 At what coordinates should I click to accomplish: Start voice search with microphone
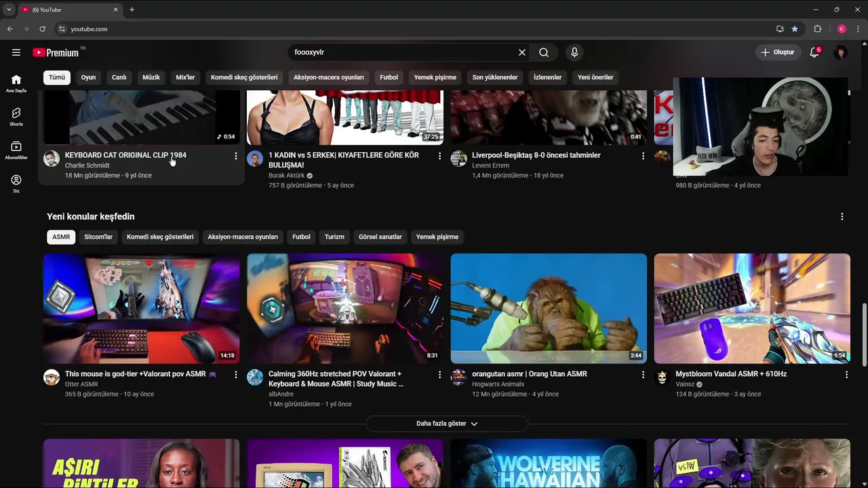pyautogui.click(x=574, y=52)
